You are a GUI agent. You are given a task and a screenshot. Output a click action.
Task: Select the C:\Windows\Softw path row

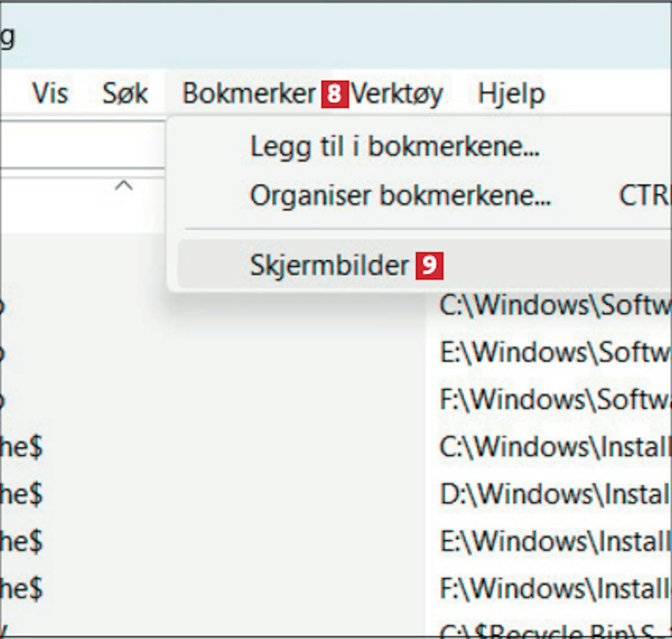(x=555, y=306)
